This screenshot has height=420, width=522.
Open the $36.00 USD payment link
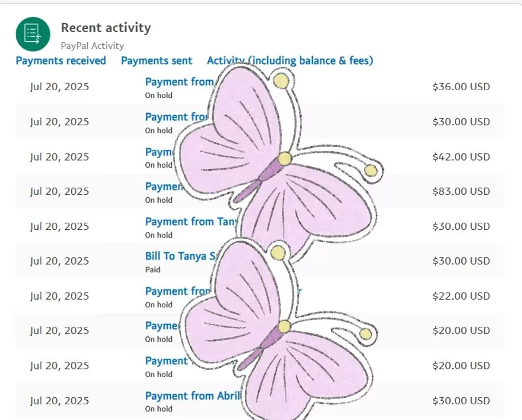pos(179,82)
